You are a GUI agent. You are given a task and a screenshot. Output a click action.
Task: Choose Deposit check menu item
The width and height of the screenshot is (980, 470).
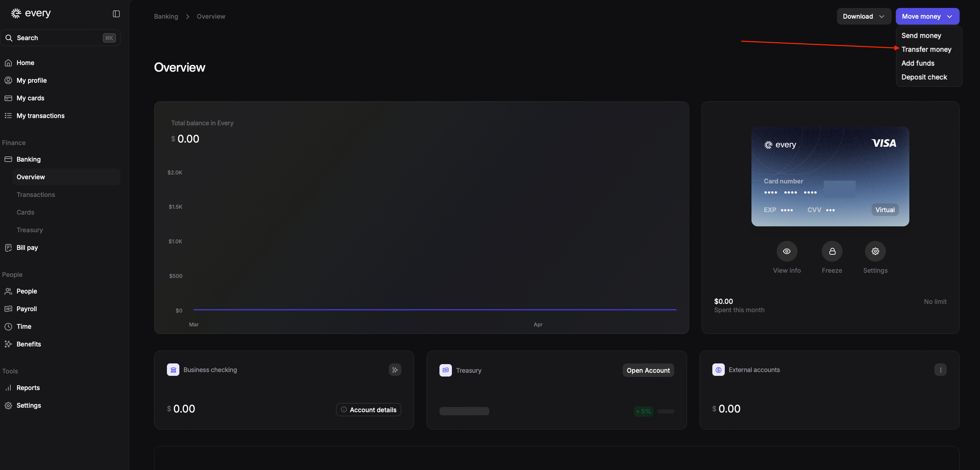[924, 77]
